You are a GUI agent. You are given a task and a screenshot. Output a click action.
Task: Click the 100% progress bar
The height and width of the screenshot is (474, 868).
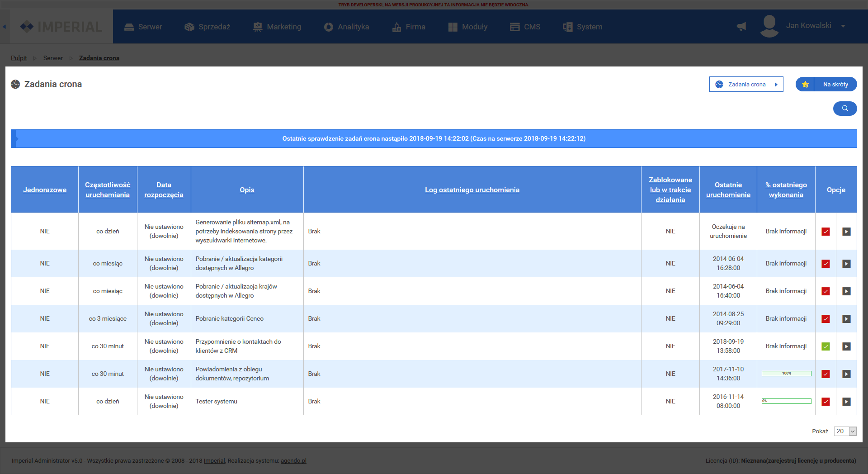(786, 374)
